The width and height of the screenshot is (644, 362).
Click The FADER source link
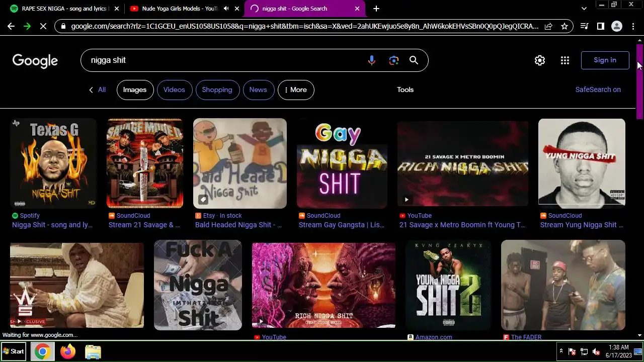[x=526, y=337]
